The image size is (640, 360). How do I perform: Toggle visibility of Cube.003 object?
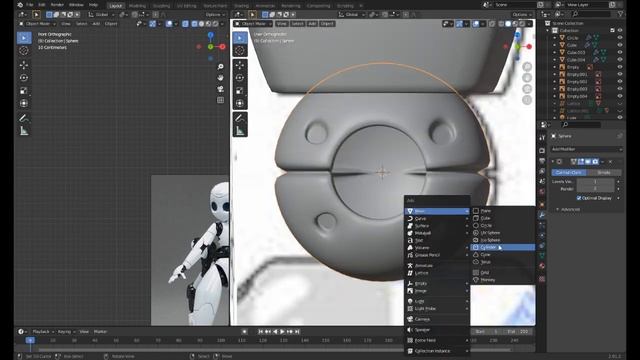click(x=620, y=52)
